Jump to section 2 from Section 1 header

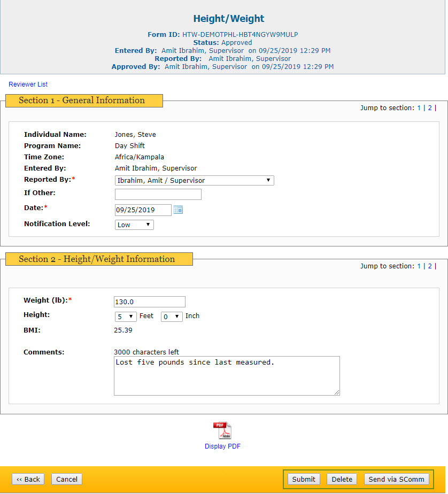point(430,108)
